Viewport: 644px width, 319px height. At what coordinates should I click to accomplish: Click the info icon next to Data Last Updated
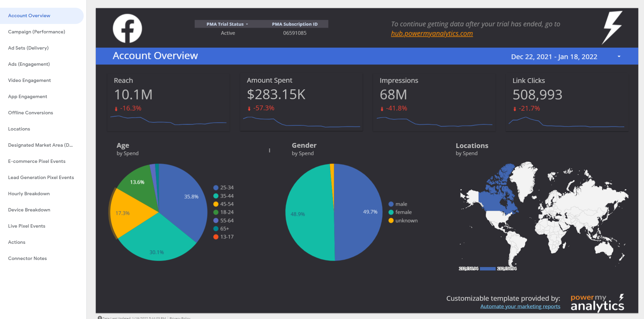tap(100, 317)
